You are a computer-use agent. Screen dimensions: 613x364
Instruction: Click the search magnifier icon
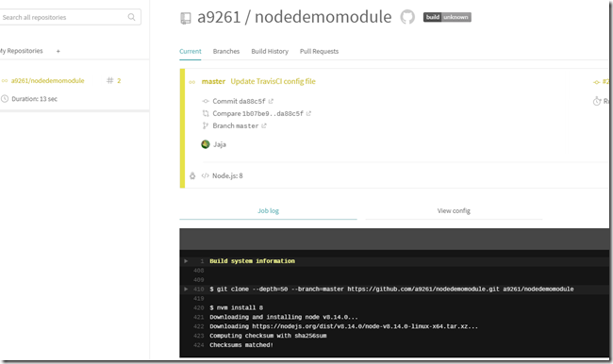coord(131,17)
